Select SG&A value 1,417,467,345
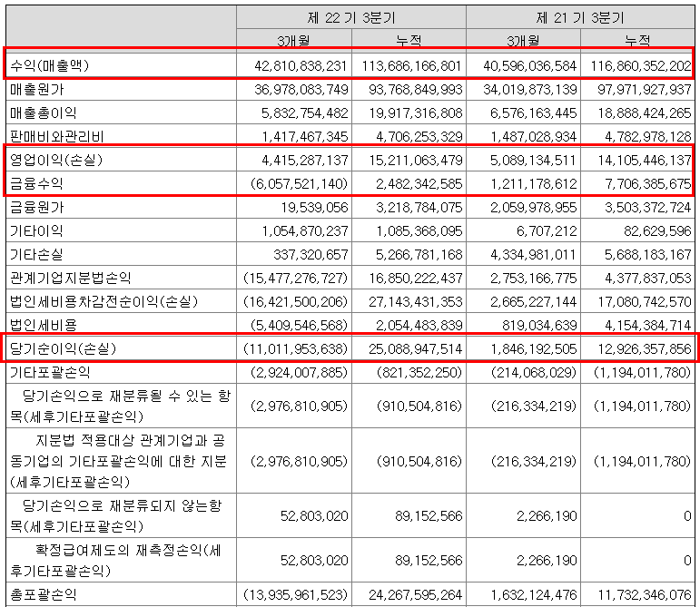This screenshot has width=700, height=607. coord(304,136)
